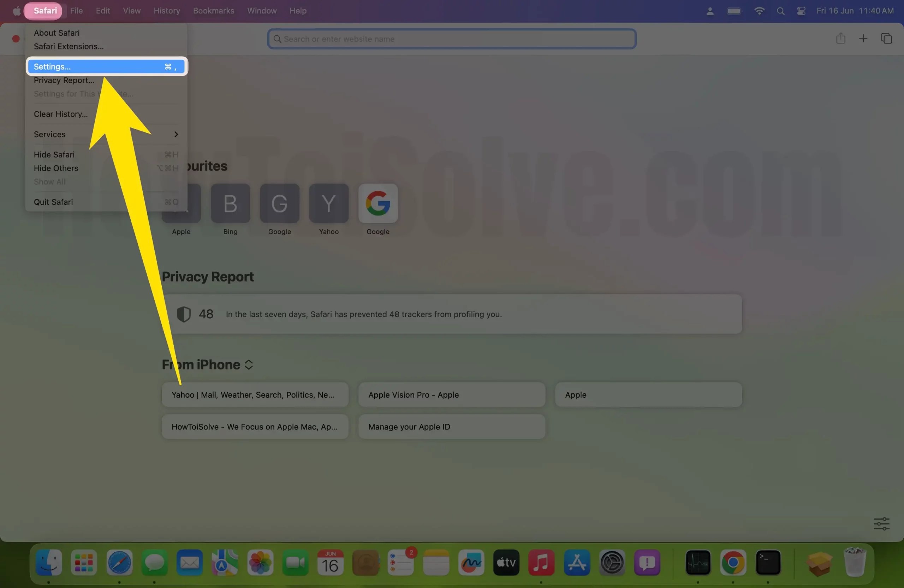Viewport: 904px width, 588px height.
Task: Show the tab overview icon
Action: 887,38
